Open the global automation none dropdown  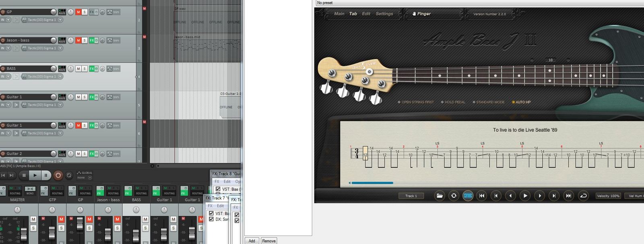point(85,178)
